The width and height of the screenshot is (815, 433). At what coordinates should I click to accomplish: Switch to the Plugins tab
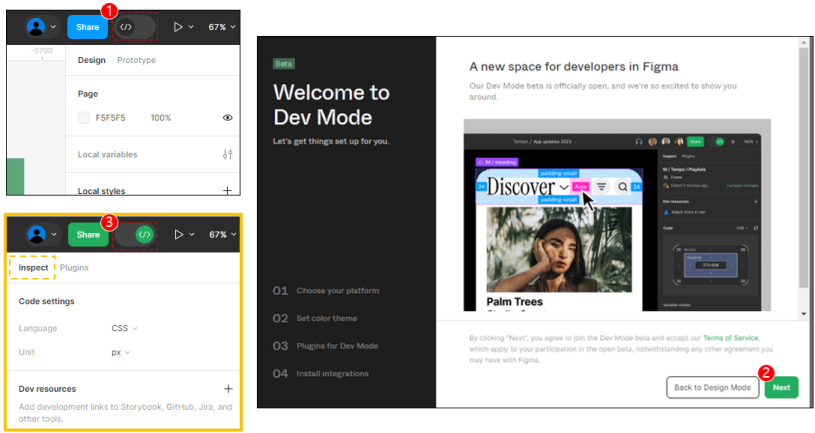pyautogui.click(x=74, y=268)
